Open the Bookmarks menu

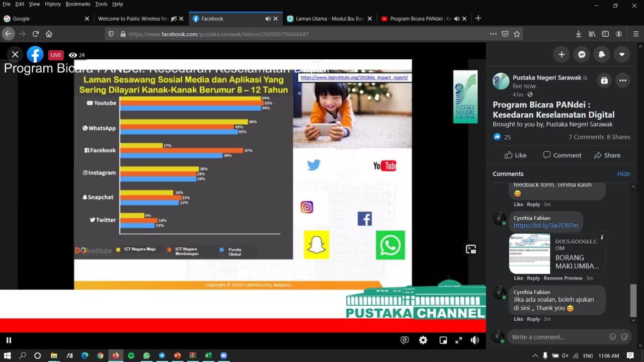tap(77, 4)
